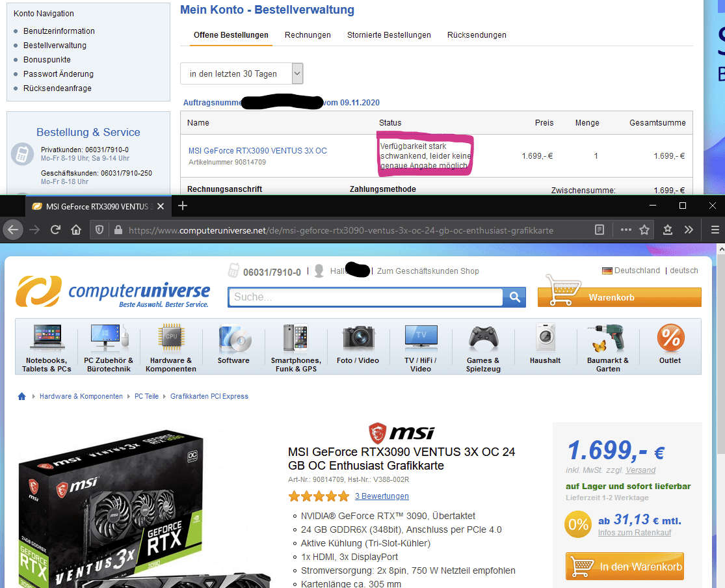725x588 pixels.
Task: Open Bonuspunkte in Konto Navigation
Action: tap(47, 60)
